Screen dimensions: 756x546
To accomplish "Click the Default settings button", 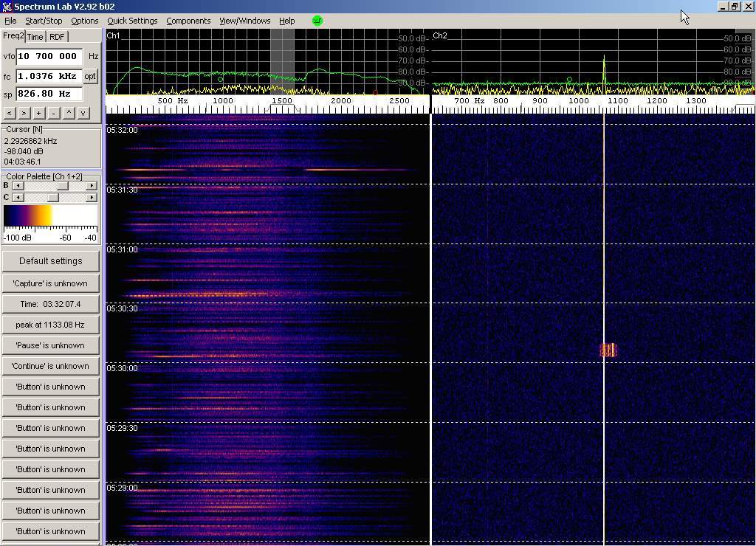I will pos(51,260).
